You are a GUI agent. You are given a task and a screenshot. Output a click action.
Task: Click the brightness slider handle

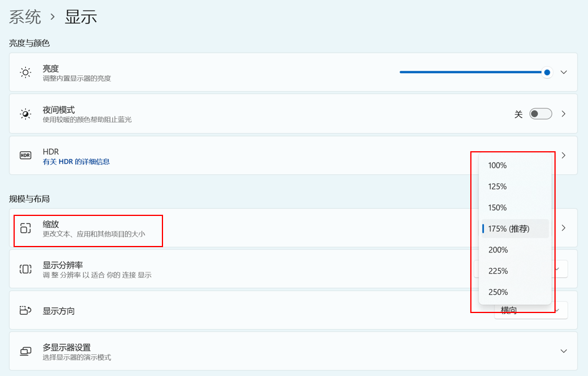(x=547, y=72)
